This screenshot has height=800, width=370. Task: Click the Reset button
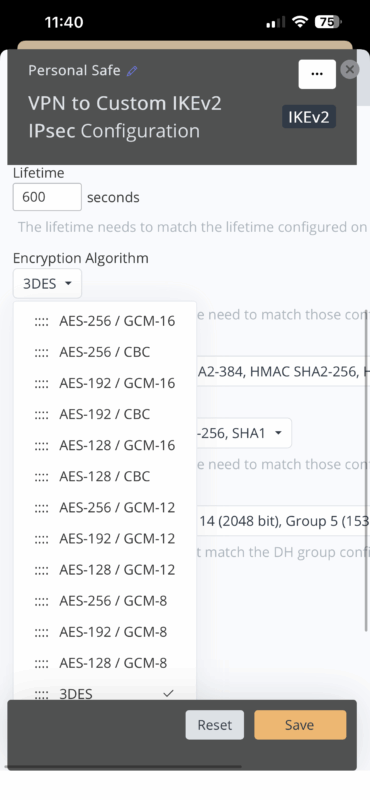[215, 725]
